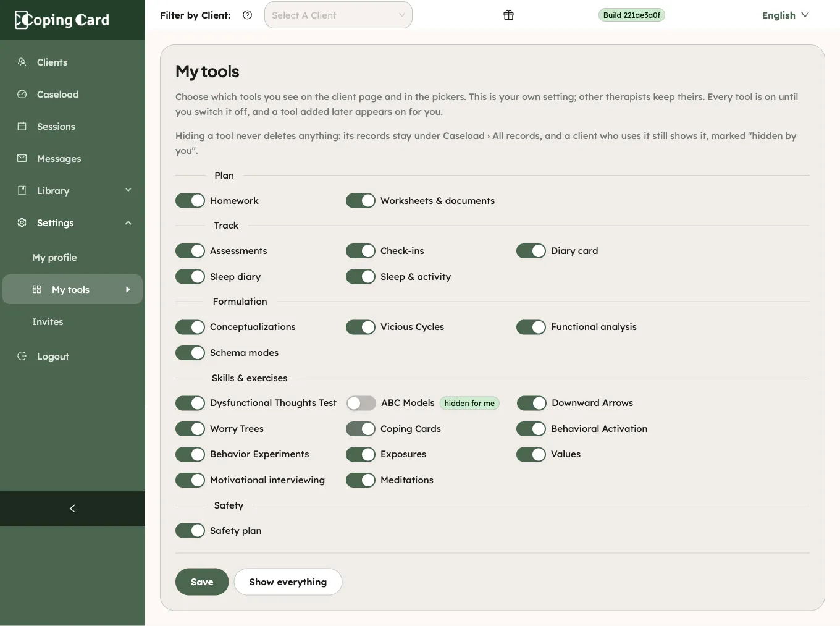
Task: Click the Show everything button
Action: pos(288,582)
